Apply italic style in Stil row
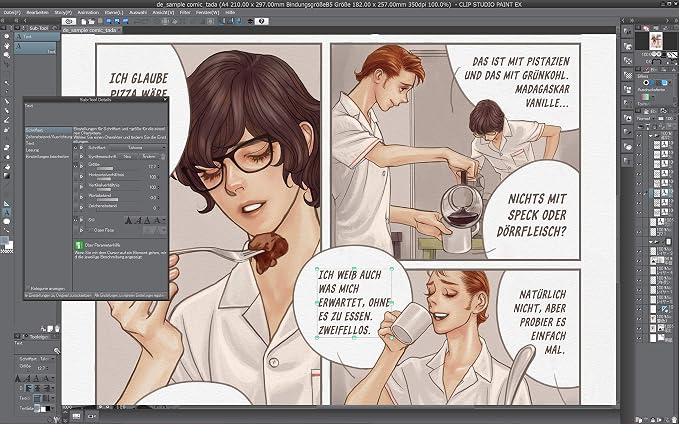 pyautogui.click(x=138, y=220)
